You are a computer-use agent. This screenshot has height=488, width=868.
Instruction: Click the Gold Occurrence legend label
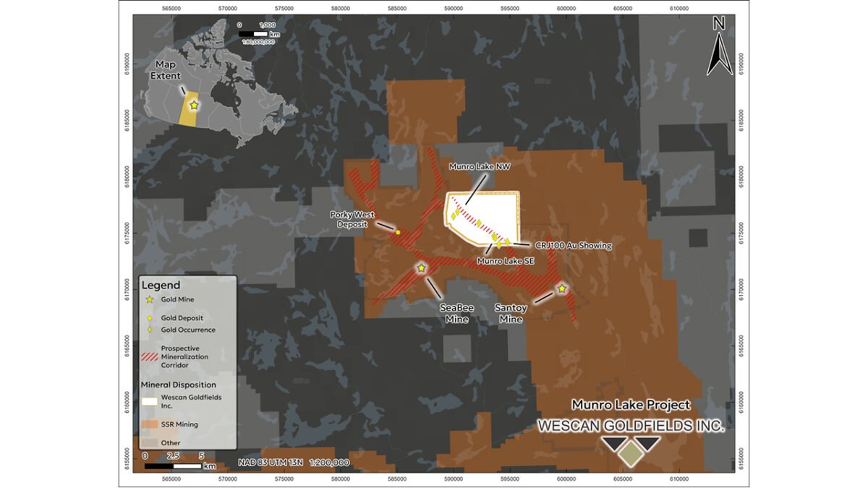tap(188, 330)
